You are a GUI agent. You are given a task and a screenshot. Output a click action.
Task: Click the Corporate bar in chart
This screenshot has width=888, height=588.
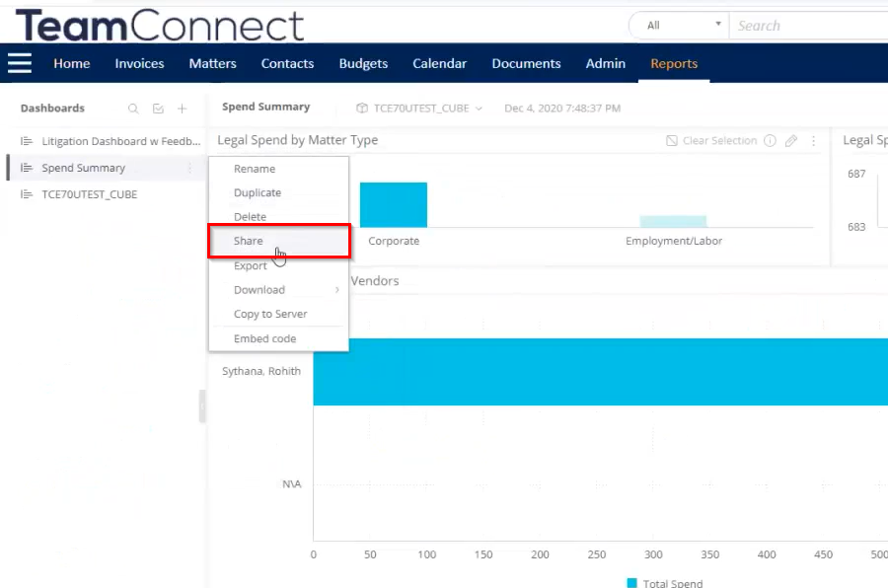(x=394, y=204)
